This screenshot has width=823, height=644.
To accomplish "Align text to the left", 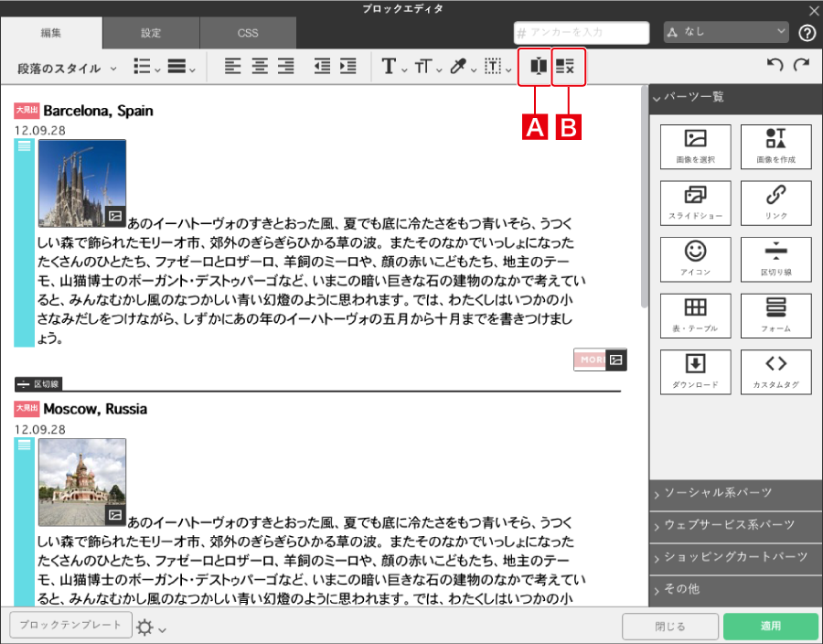I will 232,67.
